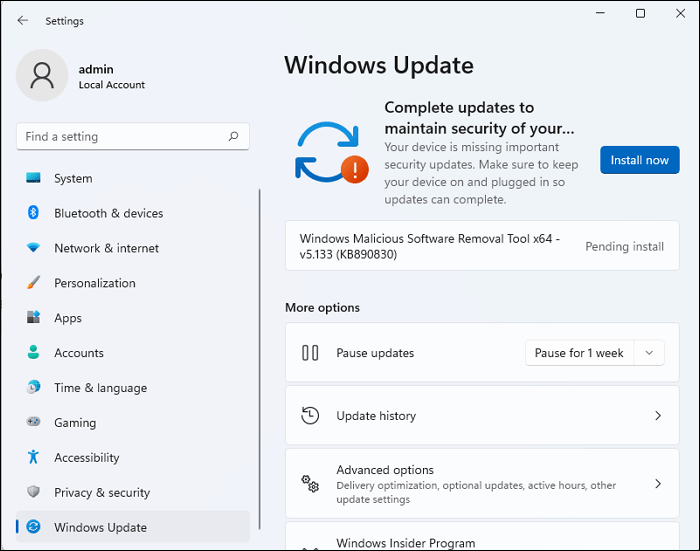Click the Find a setting search box
This screenshot has width=700, height=551.
tap(120, 137)
